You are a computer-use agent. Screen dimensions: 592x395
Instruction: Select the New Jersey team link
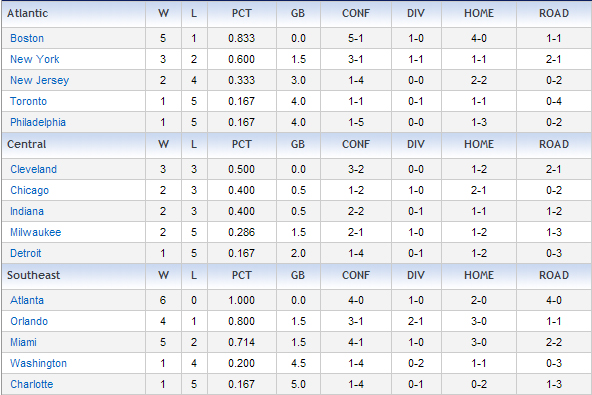coord(39,80)
